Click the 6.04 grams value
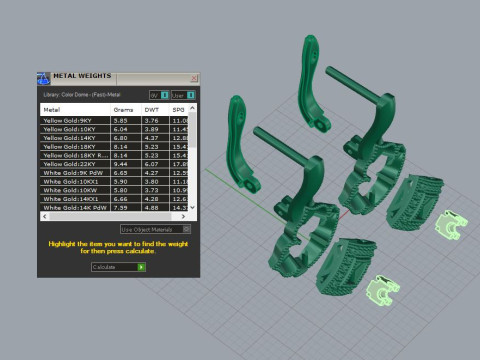480x360 pixels. coord(120,129)
